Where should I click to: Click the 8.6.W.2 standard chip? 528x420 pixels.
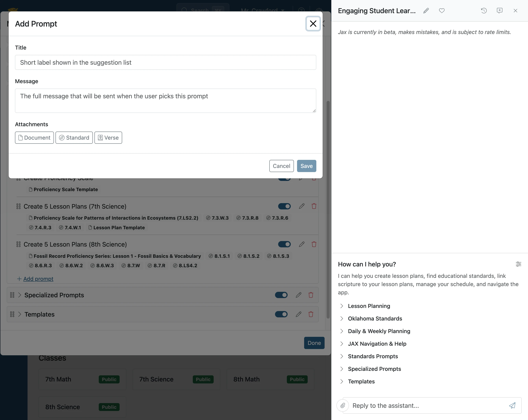[71, 266]
